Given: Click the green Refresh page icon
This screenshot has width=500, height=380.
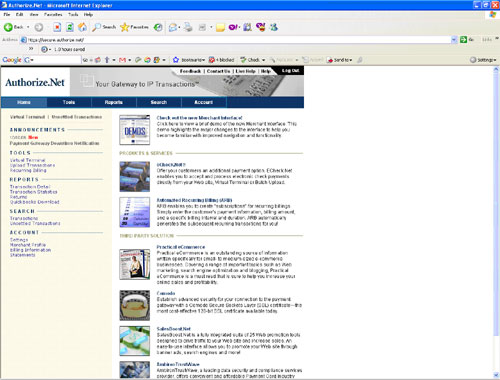Looking at the screenshot, I should [70, 27].
